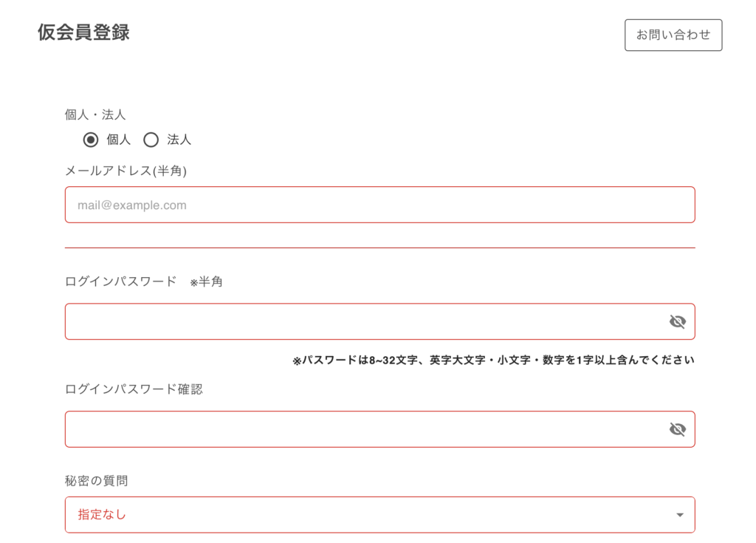Click the 秘密の質問 dropdown arrow
756x543 pixels.
click(680, 515)
